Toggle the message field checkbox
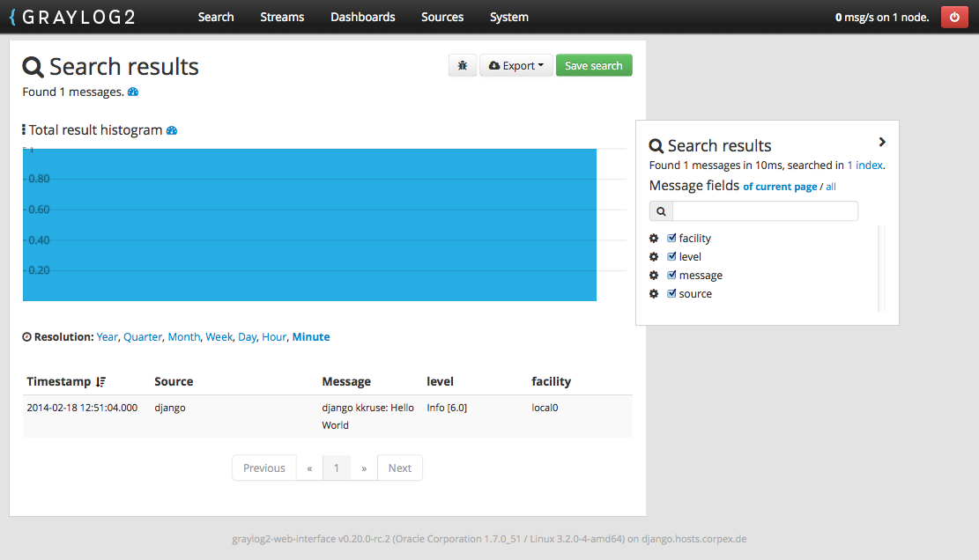The width and height of the screenshot is (979, 560). (671, 275)
